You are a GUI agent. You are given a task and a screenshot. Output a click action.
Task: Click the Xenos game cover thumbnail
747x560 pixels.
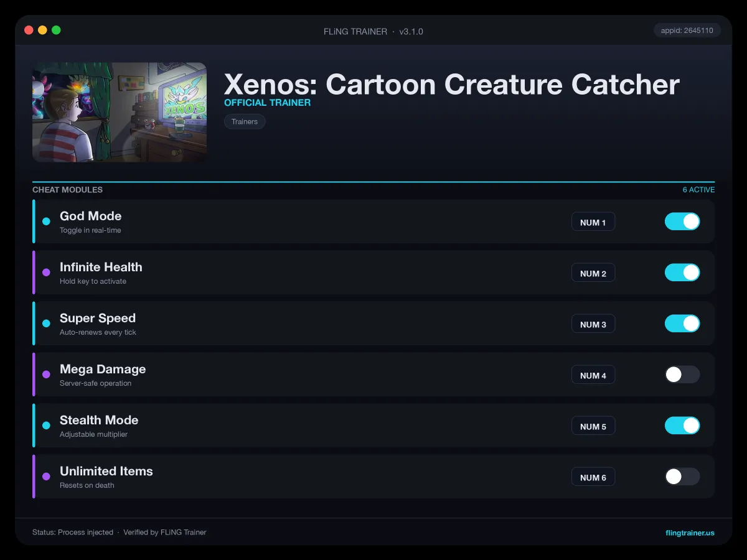pyautogui.click(x=120, y=112)
